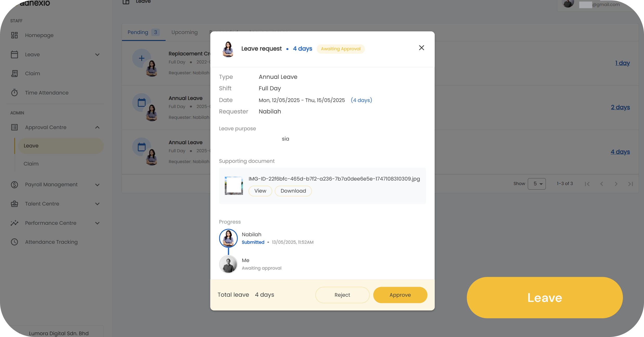644x337 pixels.
Task: Approve the leave request
Action: coord(400,295)
